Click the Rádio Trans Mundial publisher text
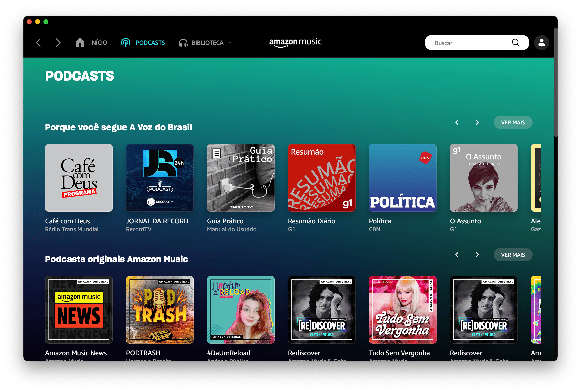Image resolution: width=581 pixels, height=392 pixels. click(72, 229)
